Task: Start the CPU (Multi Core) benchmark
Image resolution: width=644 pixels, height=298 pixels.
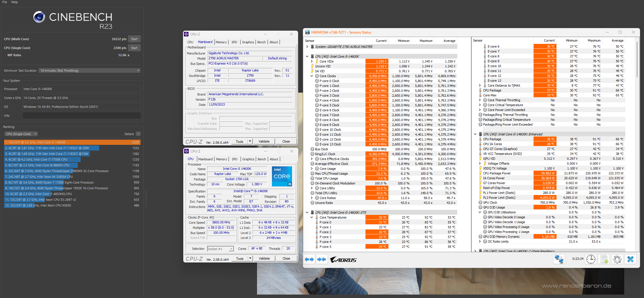Action: click(134, 39)
